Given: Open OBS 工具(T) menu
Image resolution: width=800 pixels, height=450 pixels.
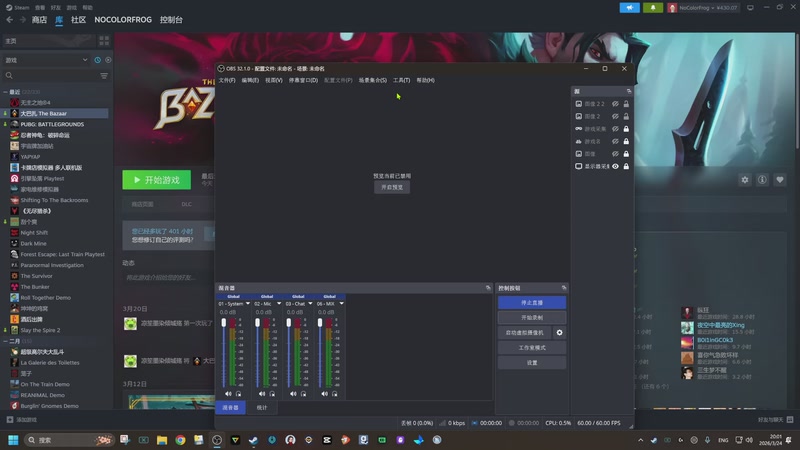Looking at the screenshot, I should point(402,80).
